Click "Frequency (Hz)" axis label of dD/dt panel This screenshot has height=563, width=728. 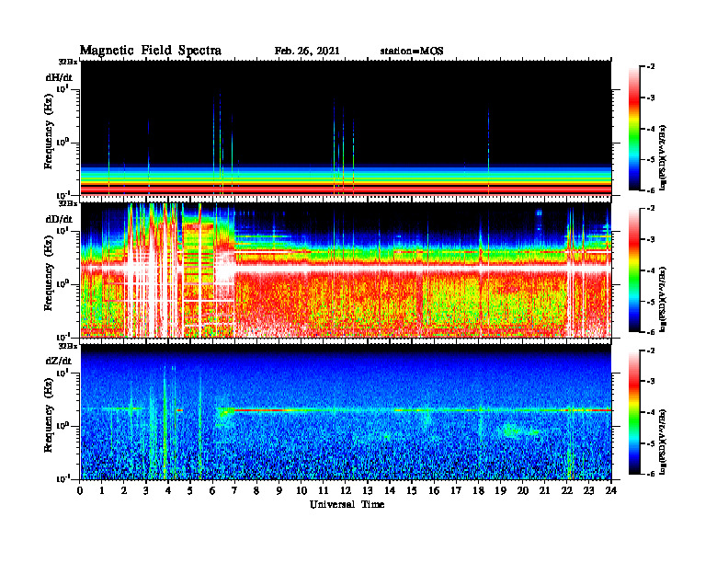pos(49,273)
